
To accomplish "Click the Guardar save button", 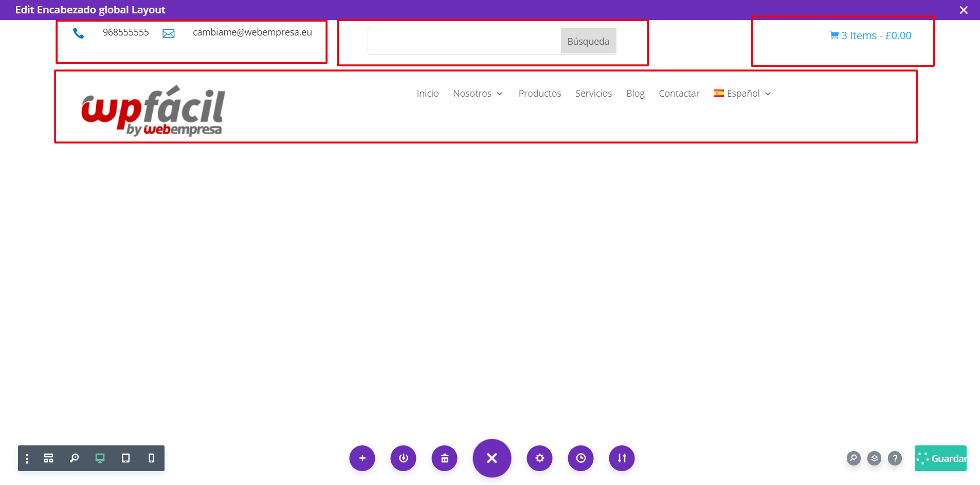I will 941,458.
